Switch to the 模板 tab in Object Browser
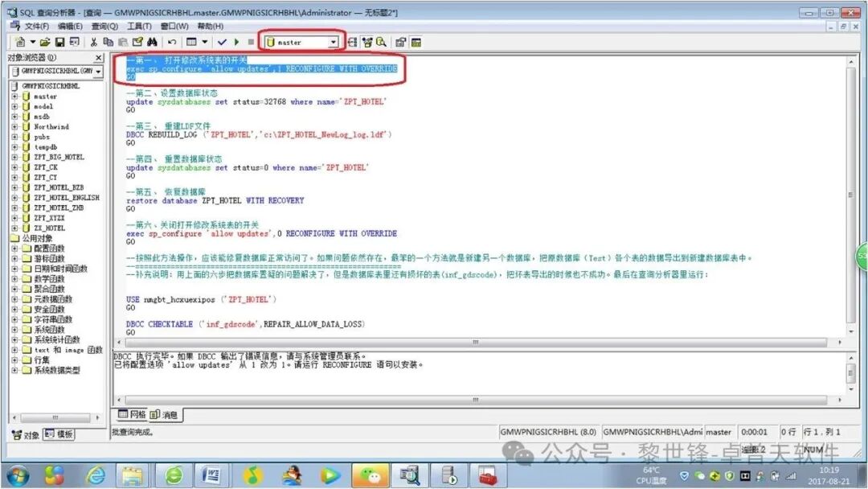The height and width of the screenshot is (489, 868). 59,434
